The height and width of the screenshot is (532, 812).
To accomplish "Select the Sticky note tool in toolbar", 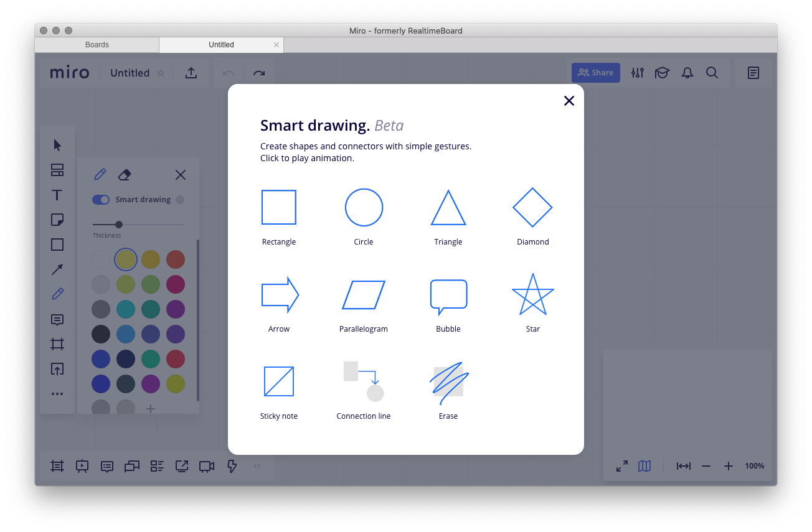I will pyautogui.click(x=57, y=220).
